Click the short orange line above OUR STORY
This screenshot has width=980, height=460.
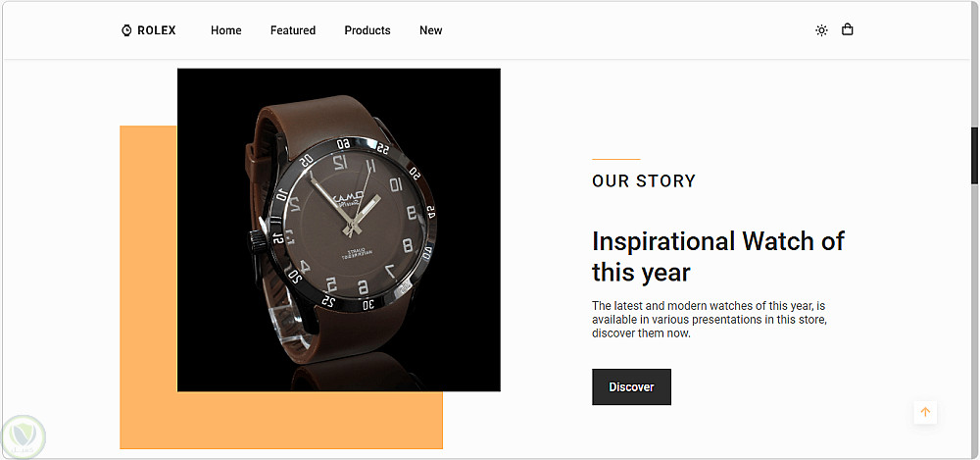pos(615,159)
